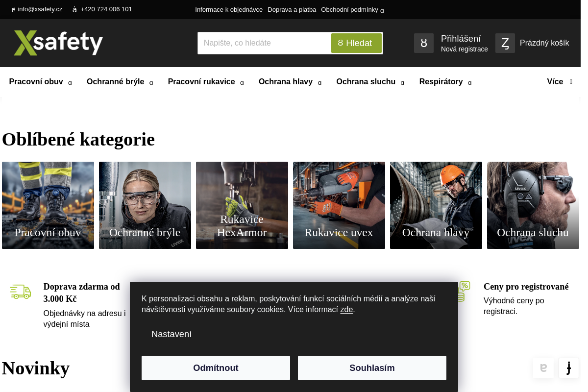The image size is (588, 392).
Task: Click 'Doprava zdarma od 3.000 Kč' text
Action: (82, 293)
